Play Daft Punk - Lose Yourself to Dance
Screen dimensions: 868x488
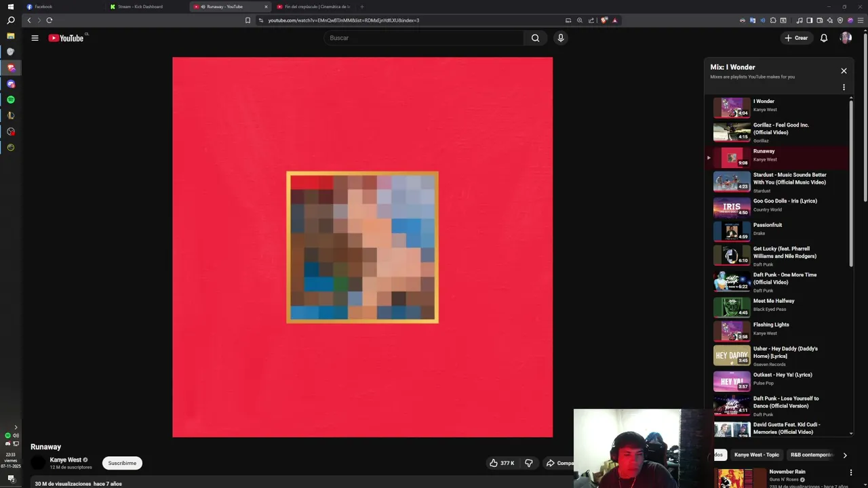(x=776, y=405)
